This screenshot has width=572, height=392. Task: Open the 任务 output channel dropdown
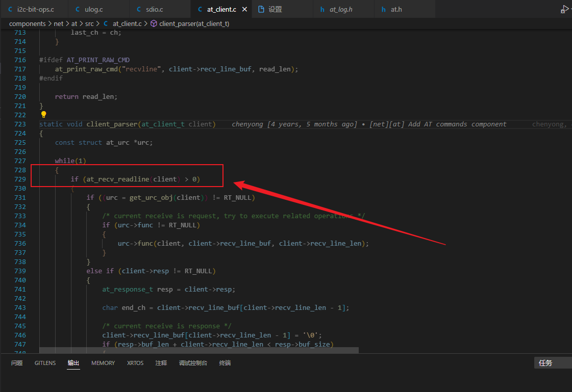pos(553,363)
